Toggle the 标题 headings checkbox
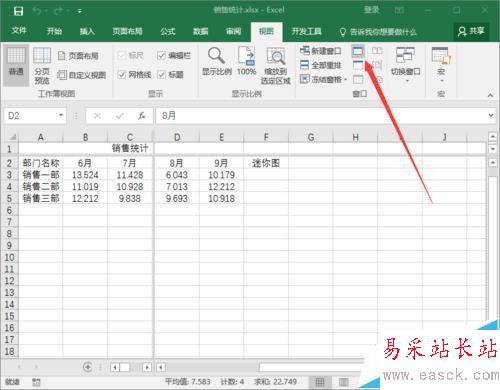Screen dimensions: 500x390 [x=161, y=75]
